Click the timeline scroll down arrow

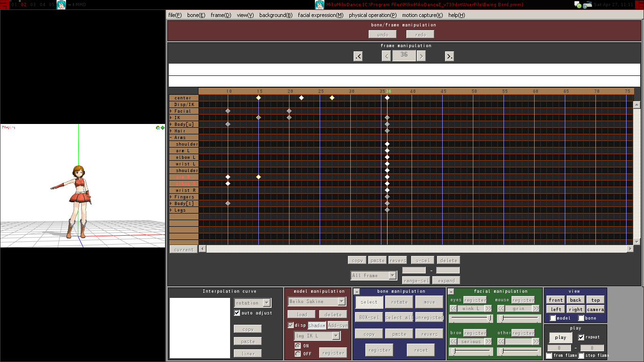pos(636,241)
